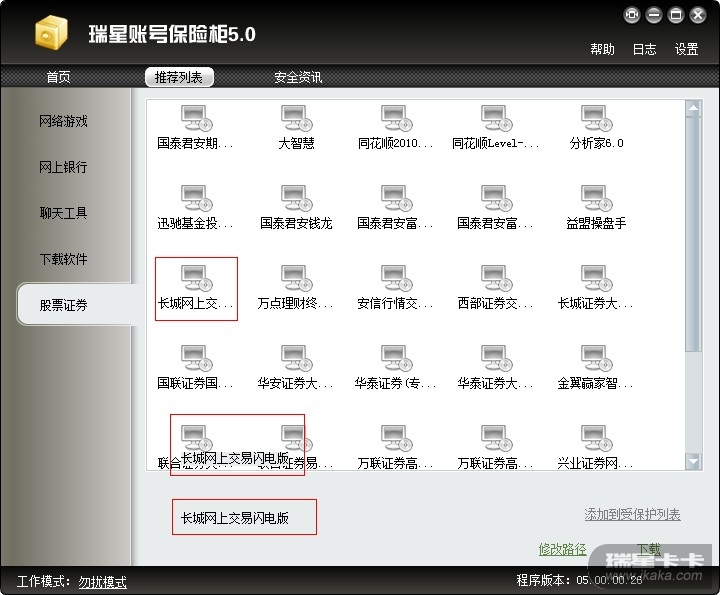This screenshot has width=720, height=595.
Task: Select the 大智慧 software icon
Action: tap(296, 118)
